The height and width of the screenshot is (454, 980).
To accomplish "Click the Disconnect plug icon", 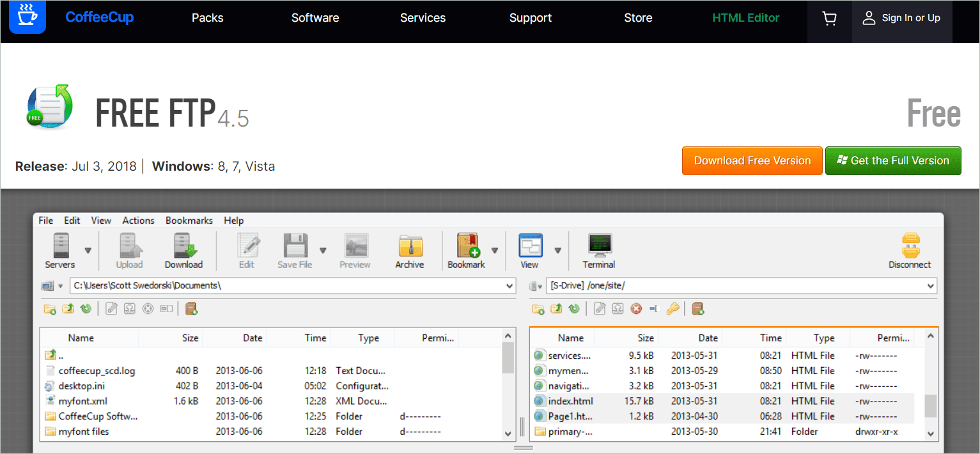I will [910, 246].
